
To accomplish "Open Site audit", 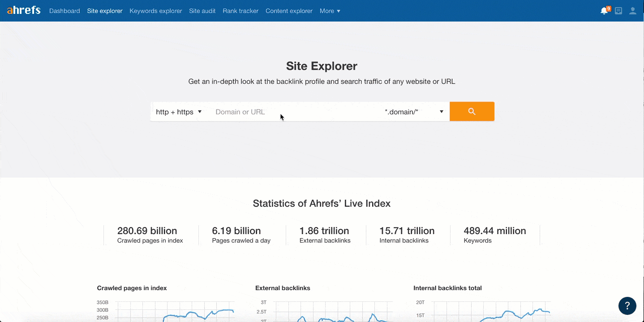I will click(x=202, y=11).
